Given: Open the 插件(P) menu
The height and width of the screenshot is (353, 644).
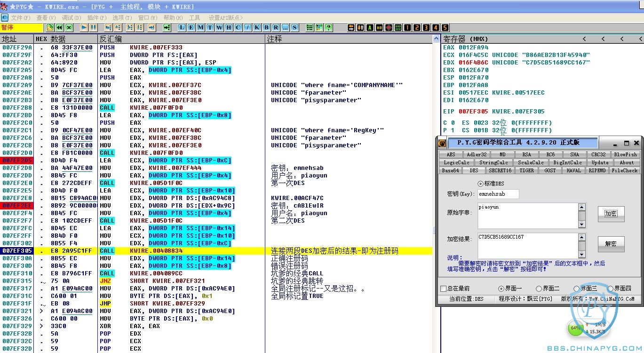Looking at the screenshot, I should (97, 17).
